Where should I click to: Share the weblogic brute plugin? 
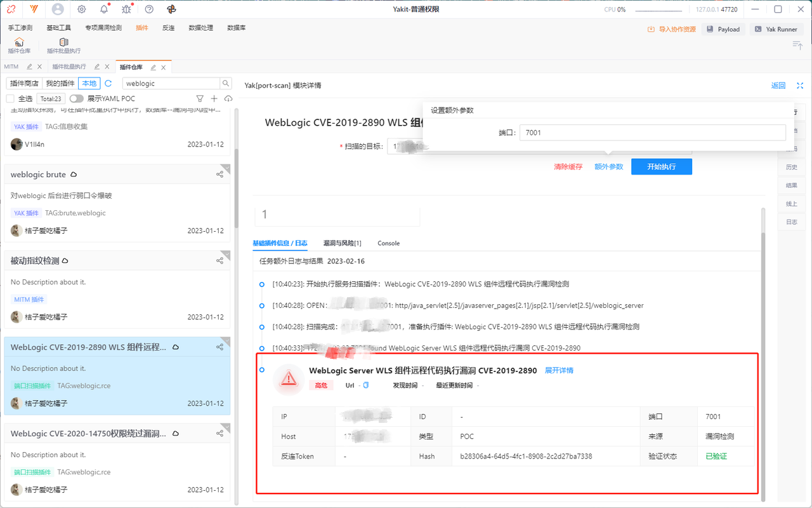click(219, 175)
